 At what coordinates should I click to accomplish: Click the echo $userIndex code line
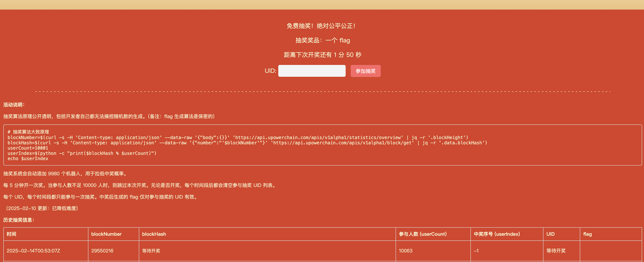(x=28, y=159)
